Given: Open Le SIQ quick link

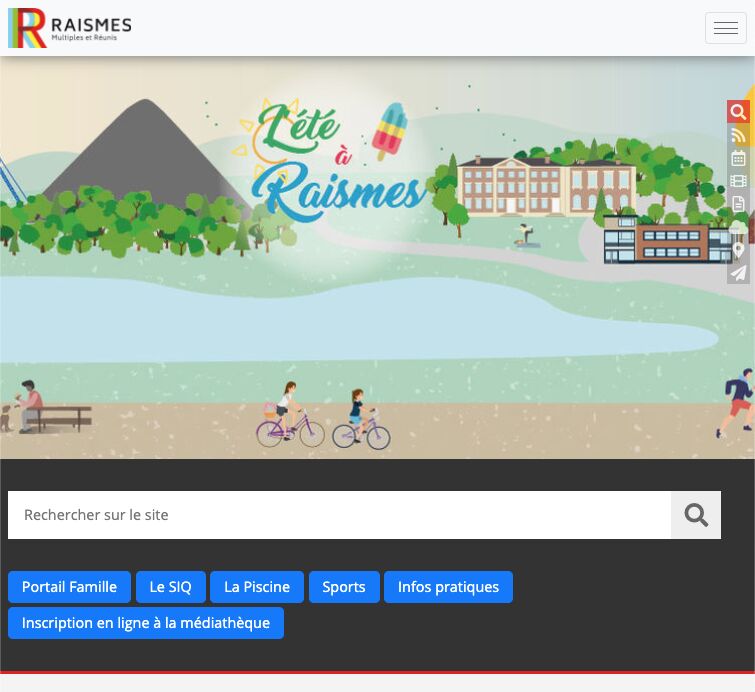Looking at the screenshot, I should (170, 587).
